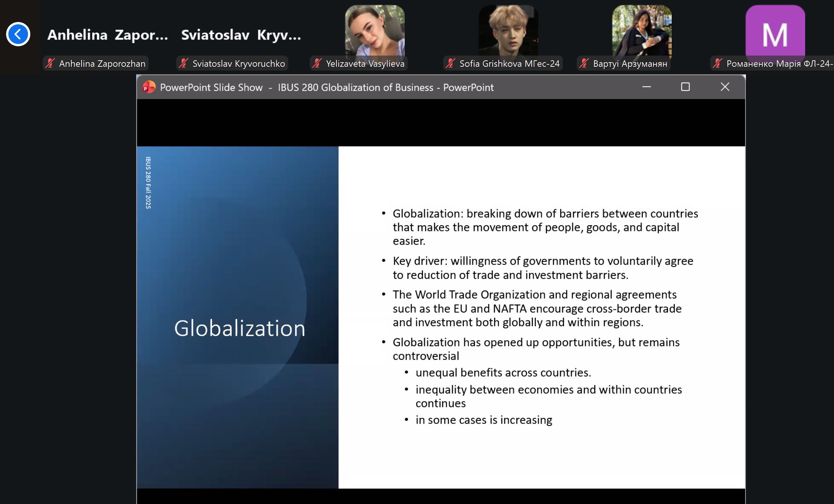Select Sofia Grishkova's profile picture tile
This screenshot has width=834, height=504.
pos(508,31)
